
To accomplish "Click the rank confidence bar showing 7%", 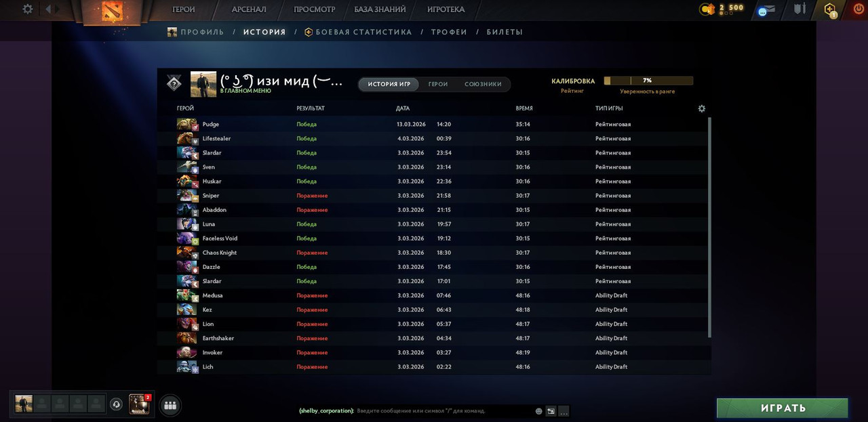I will click(x=648, y=81).
